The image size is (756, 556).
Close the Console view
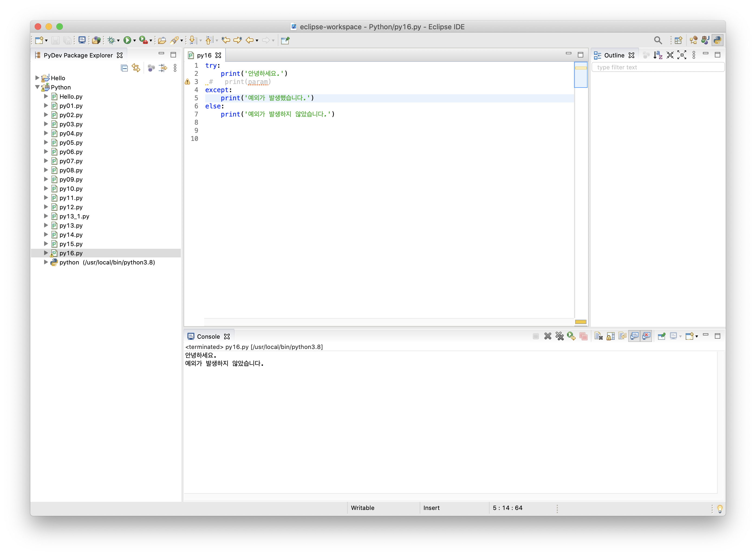[x=227, y=336]
